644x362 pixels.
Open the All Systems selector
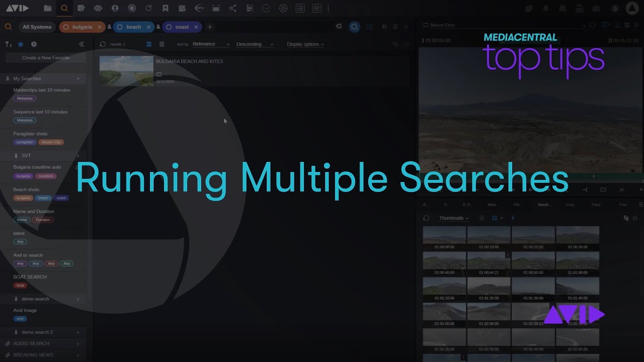[37, 27]
